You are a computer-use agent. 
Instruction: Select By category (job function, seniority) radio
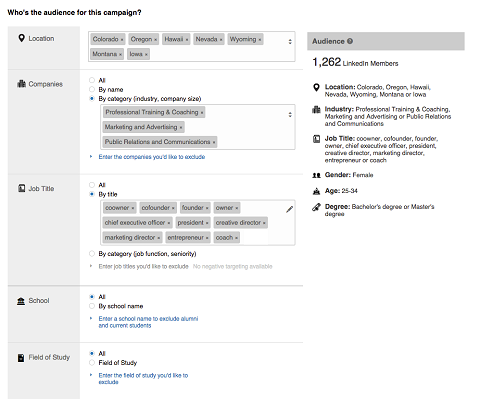coord(92,254)
